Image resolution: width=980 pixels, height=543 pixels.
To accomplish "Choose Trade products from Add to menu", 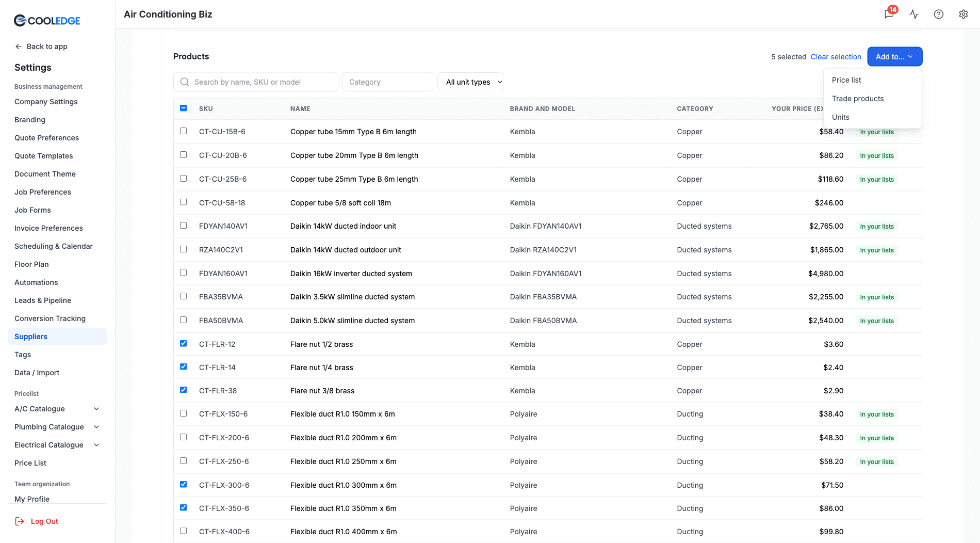I will coord(873,99).
